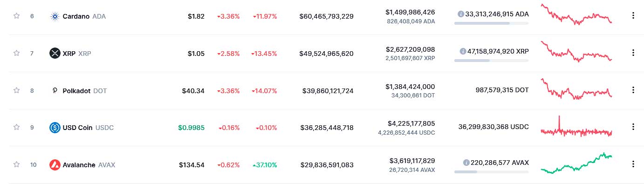Click the Polkadot coin logo icon
The image size is (644, 184).
55,90
